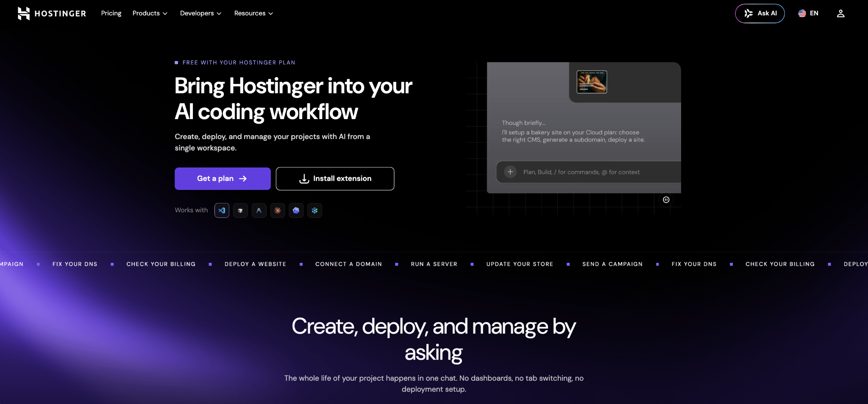The width and height of the screenshot is (868, 404).
Task: Focus the 'Plan, Build, / for commands' input
Action: tap(589, 172)
